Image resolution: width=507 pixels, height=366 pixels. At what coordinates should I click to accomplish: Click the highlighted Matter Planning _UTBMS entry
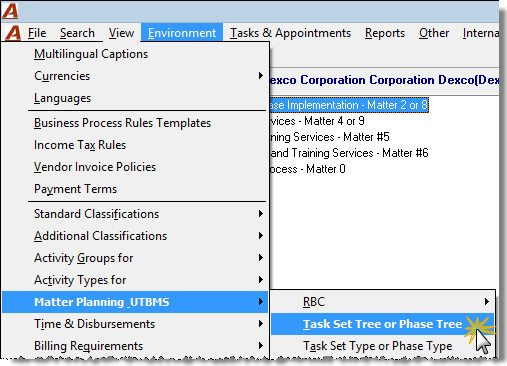click(x=135, y=302)
